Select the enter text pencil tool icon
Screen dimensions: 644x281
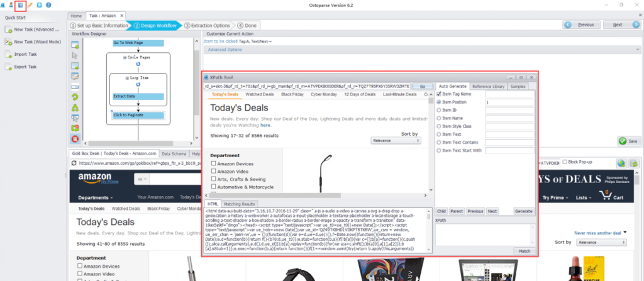click(x=75, y=77)
